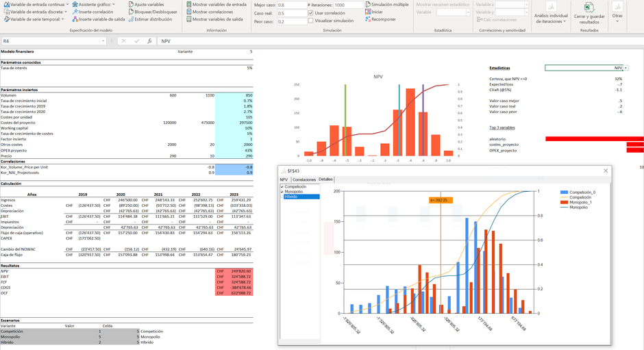Check Híbrido series checkbox
This screenshot has width=644, height=350.
tap(282, 197)
